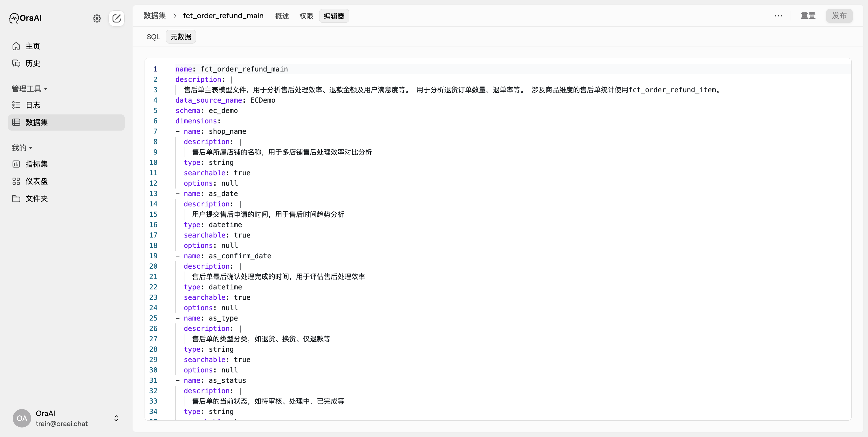Open the more options ellipsis menu
Image resolution: width=868 pixels, height=437 pixels.
pos(778,16)
